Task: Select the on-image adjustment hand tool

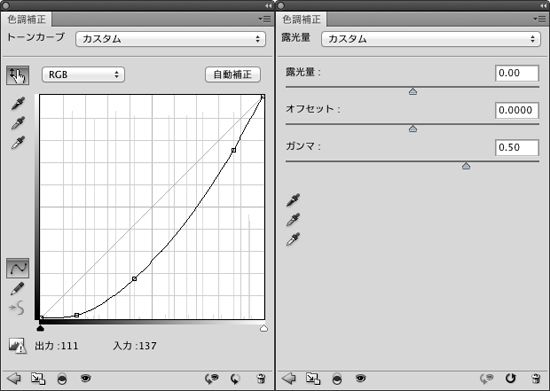Action: pyautogui.click(x=18, y=75)
